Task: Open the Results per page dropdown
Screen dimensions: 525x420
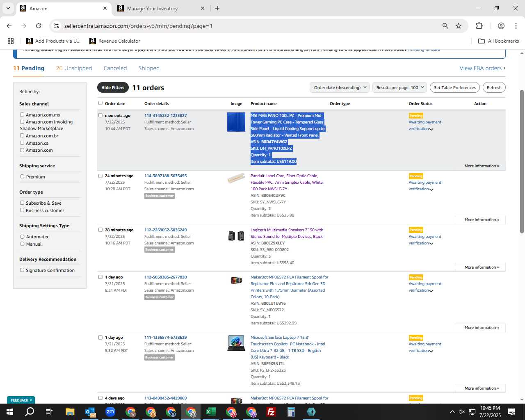Action: [x=400, y=87]
